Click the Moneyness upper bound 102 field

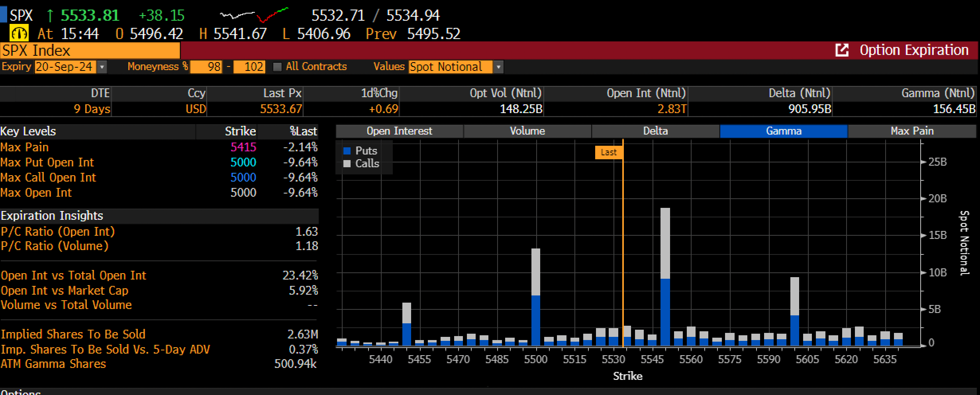[x=249, y=66]
